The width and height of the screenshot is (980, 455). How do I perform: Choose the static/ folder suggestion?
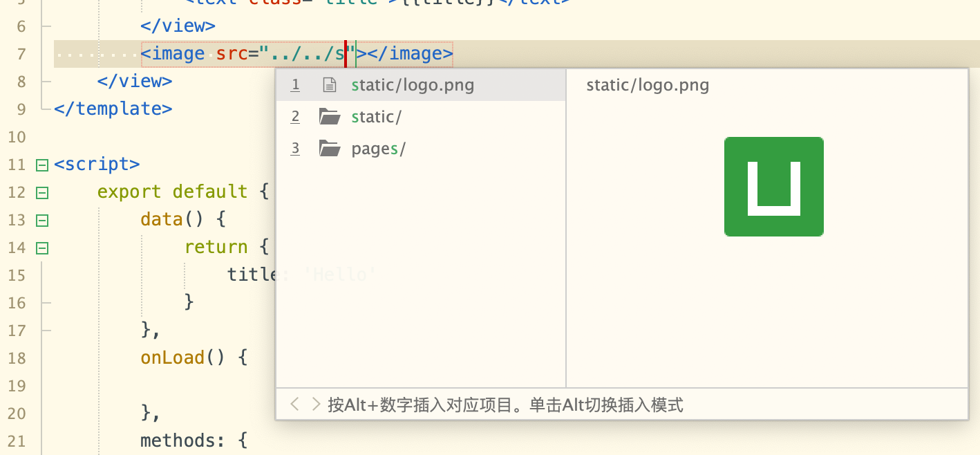coord(421,117)
